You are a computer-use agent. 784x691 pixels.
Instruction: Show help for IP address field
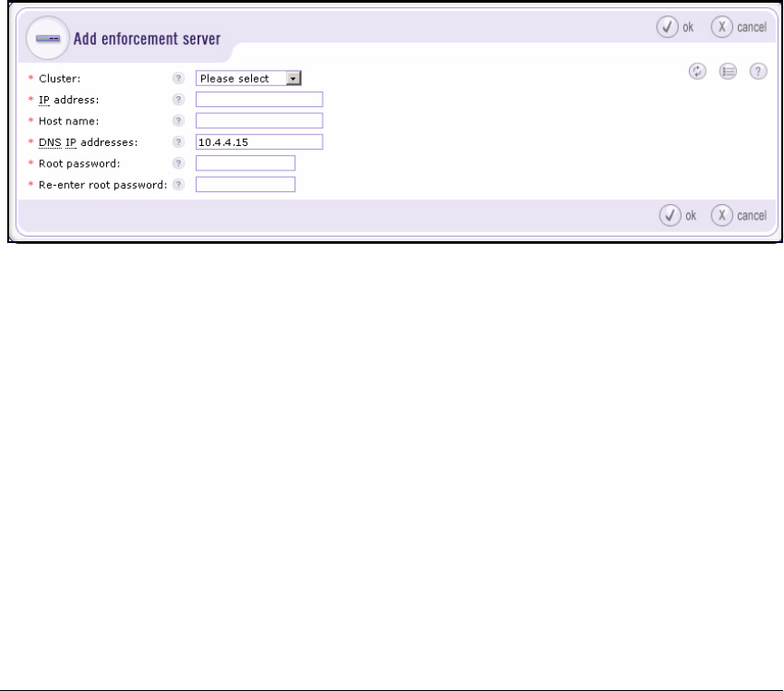178,99
